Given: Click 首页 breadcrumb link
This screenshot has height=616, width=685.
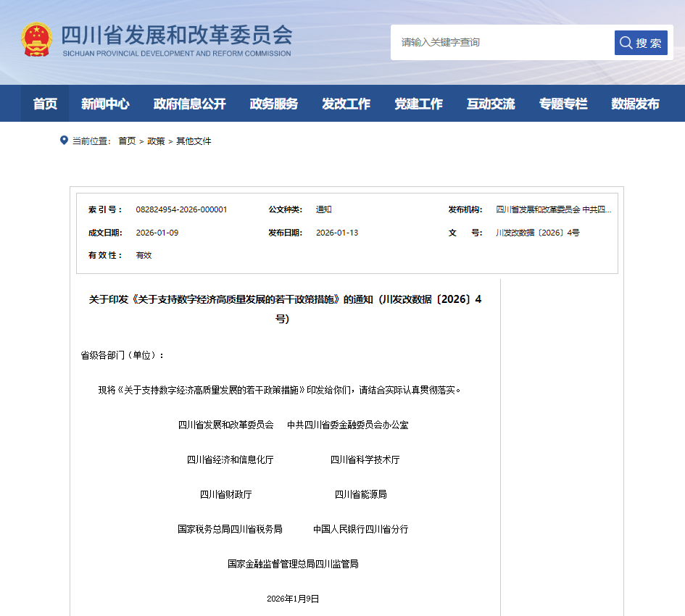Looking at the screenshot, I should coord(127,141).
